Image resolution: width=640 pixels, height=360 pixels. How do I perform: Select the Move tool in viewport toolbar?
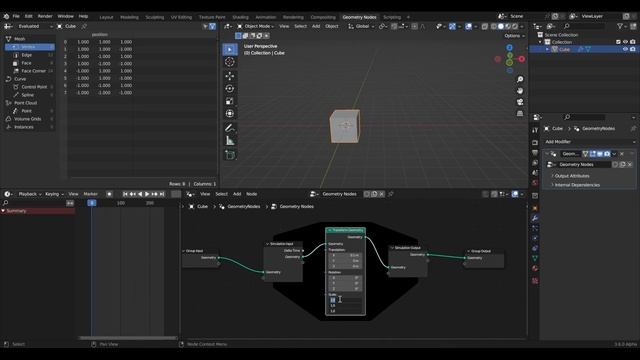tap(230, 76)
